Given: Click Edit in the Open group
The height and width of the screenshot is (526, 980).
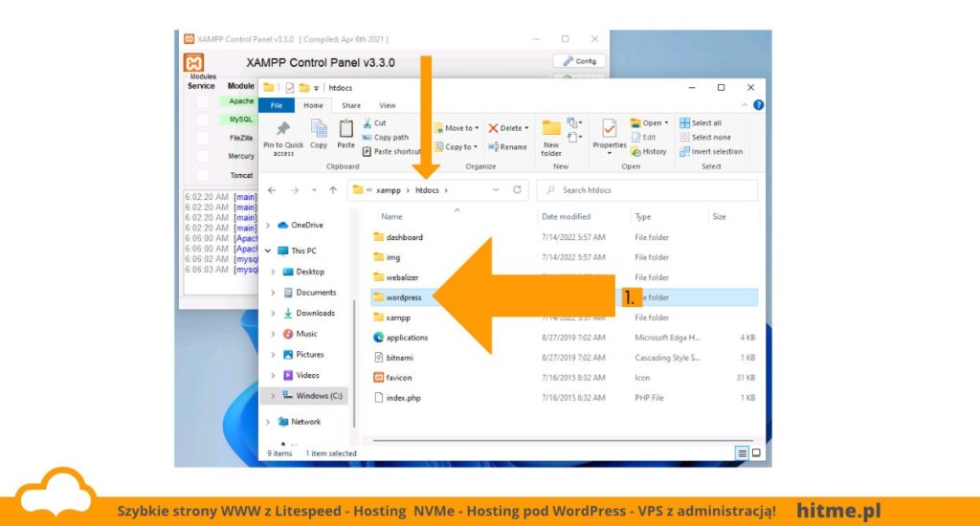Looking at the screenshot, I should [644, 138].
